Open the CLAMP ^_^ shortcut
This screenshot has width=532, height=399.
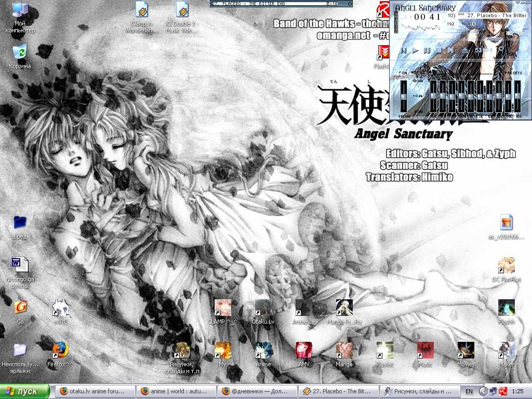point(222,312)
